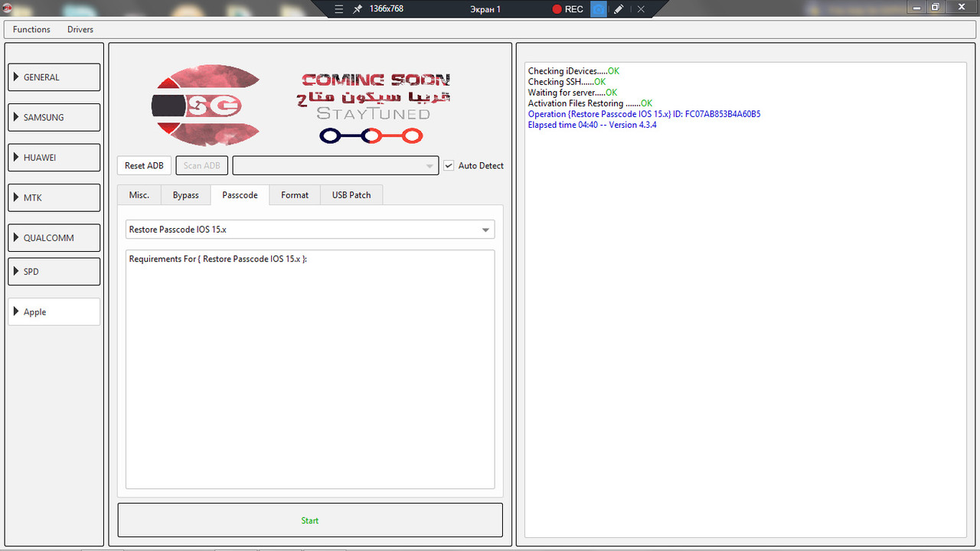Open the Functions menu
The image size is (980, 551).
click(x=31, y=29)
